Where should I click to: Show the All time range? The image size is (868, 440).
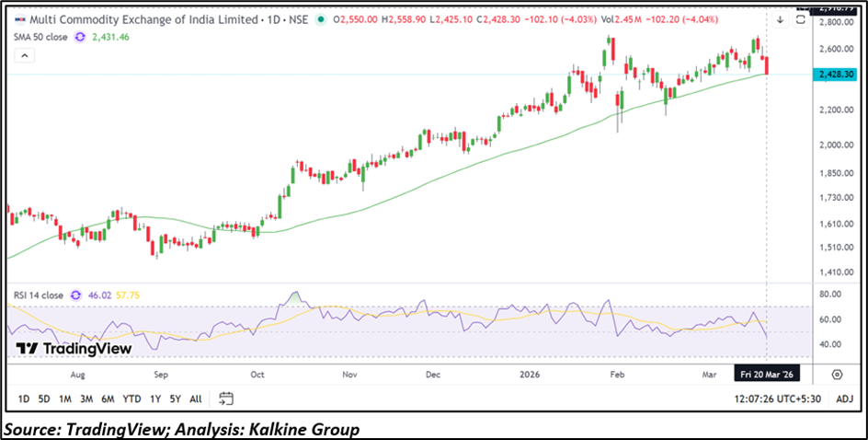(x=196, y=399)
